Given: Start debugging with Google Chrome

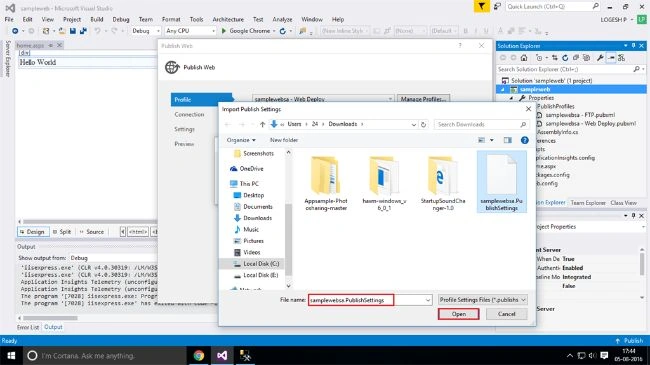Looking at the screenshot, I should [x=246, y=31].
